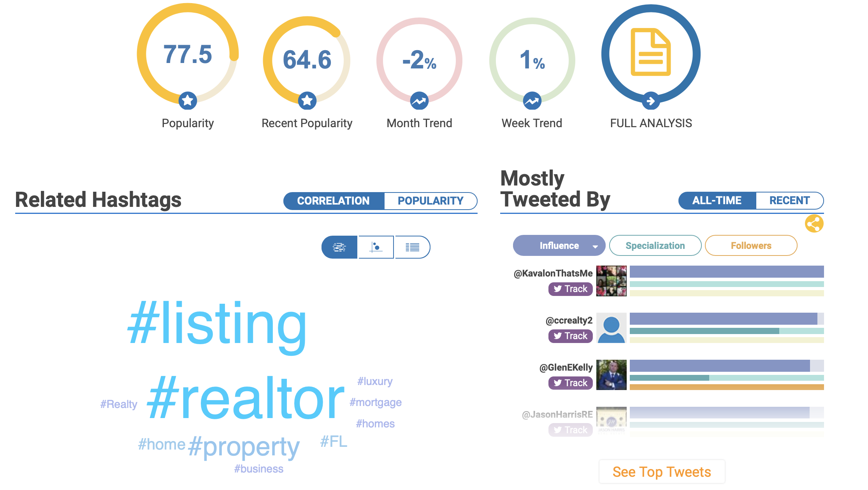Click Track button for @KavalonThatsMe
Image resolution: width=868 pixels, height=490 pixels.
(x=569, y=288)
